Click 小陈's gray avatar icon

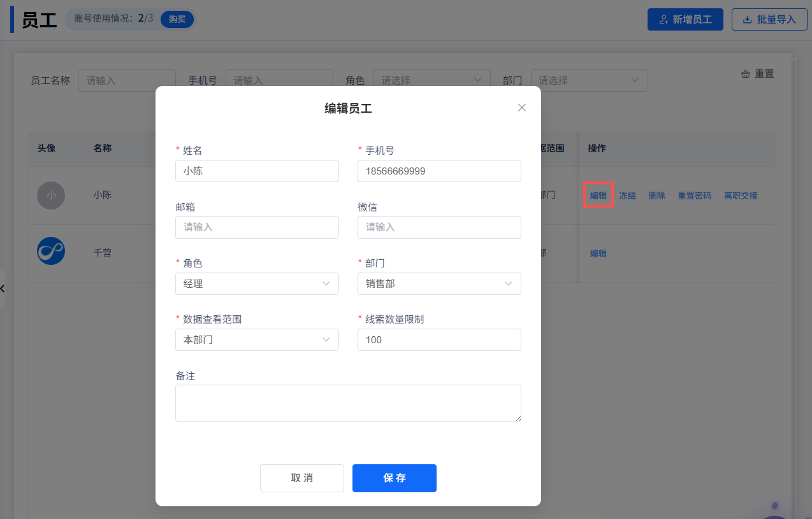51,196
